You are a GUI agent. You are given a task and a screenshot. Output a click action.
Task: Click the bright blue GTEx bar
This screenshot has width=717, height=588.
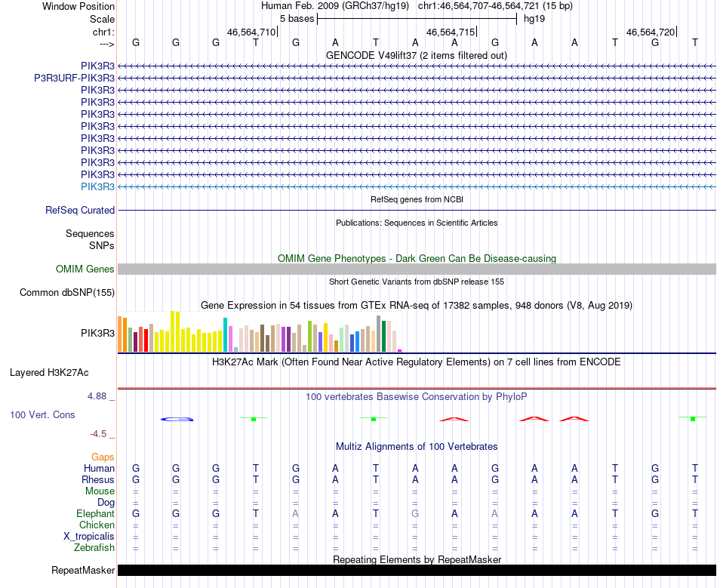tap(358, 342)
